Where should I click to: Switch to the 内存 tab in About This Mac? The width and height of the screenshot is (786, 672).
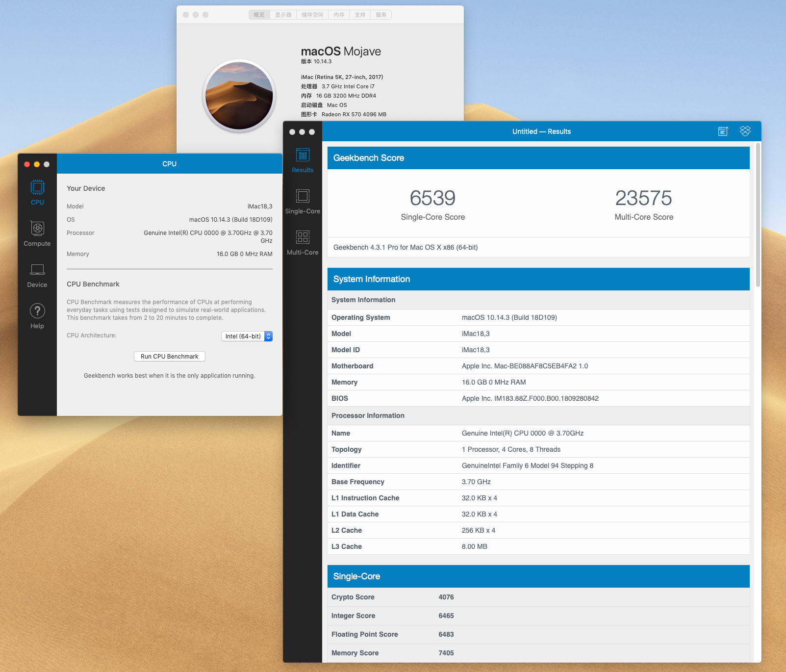(339, 15)
